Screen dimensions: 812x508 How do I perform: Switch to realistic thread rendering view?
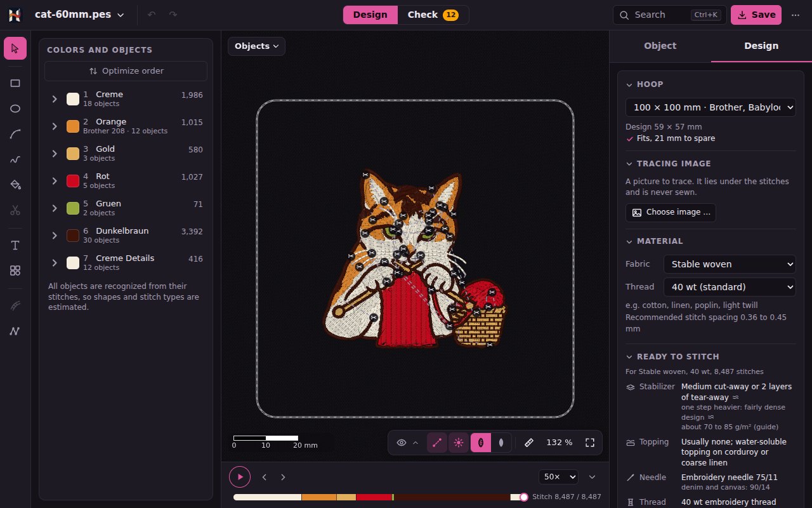tap(481, 443)
